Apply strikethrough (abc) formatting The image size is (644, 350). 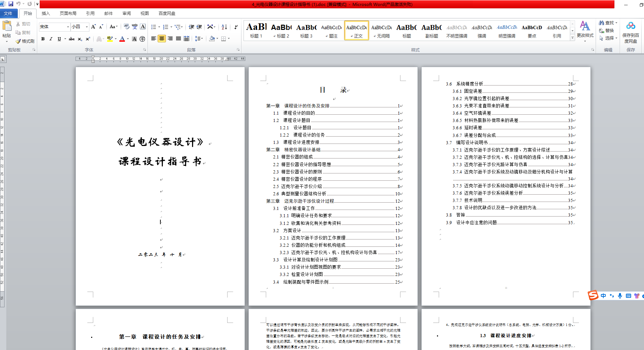click(72, 39)
